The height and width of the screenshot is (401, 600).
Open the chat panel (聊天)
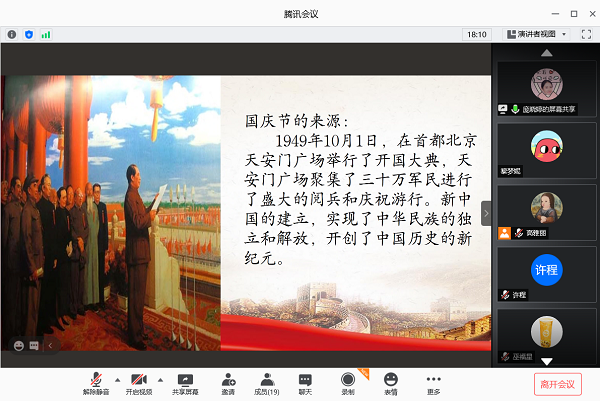click(x=305, y=383)
